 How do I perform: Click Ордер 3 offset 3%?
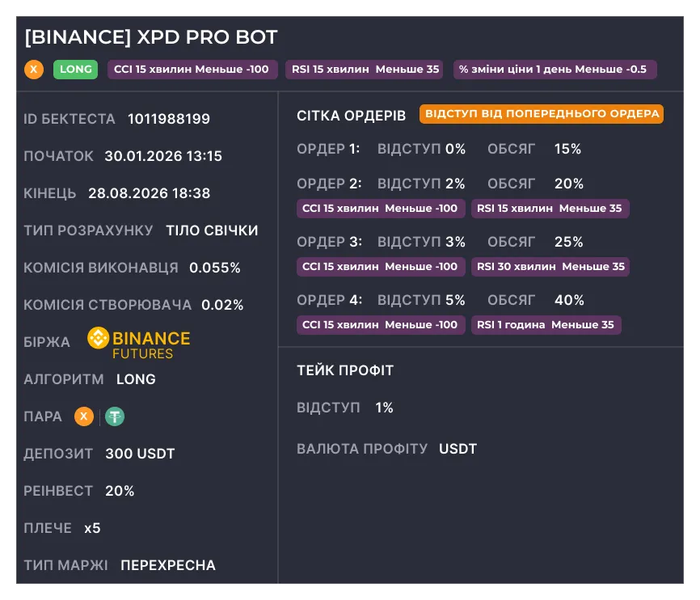point(455,242)
